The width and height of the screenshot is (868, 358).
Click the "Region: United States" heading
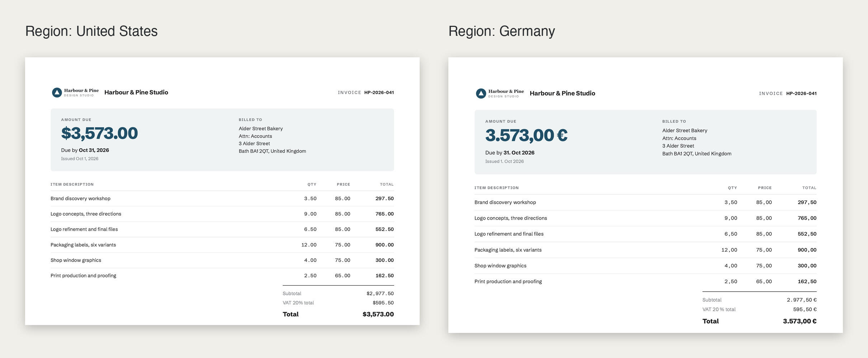[x=91, y=31]
